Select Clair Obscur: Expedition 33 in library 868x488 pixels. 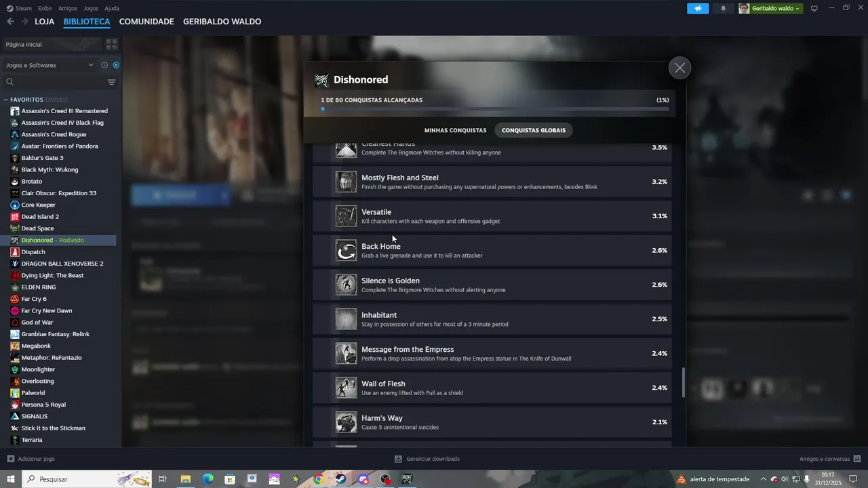[x=60, y=193]
